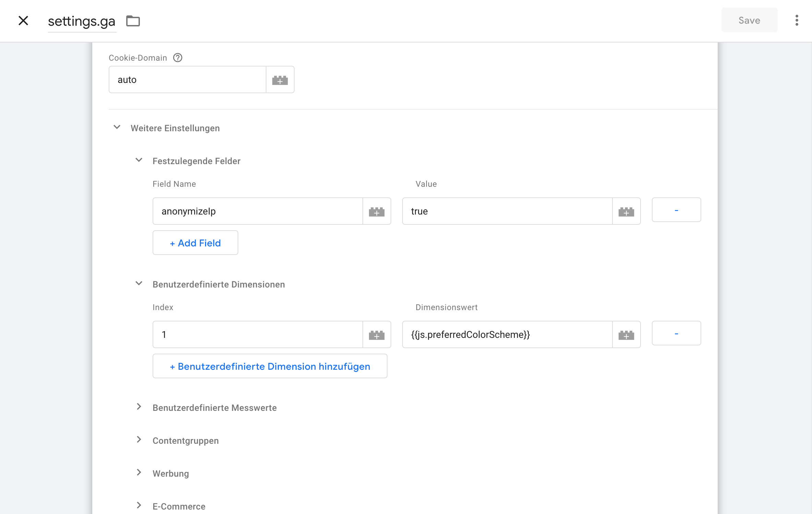The width and height of the screenshot is (812, 514).
Task: Collapse the Weitere Einstellungen section
Action: coord(117,127)
